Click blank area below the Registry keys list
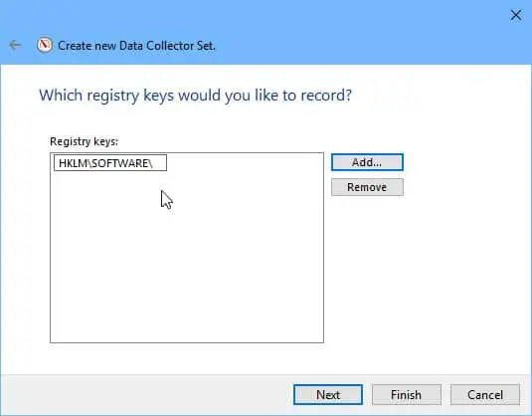Image resolution: width=532 pixels, height=416 pixels. click(x=187, y=358)
